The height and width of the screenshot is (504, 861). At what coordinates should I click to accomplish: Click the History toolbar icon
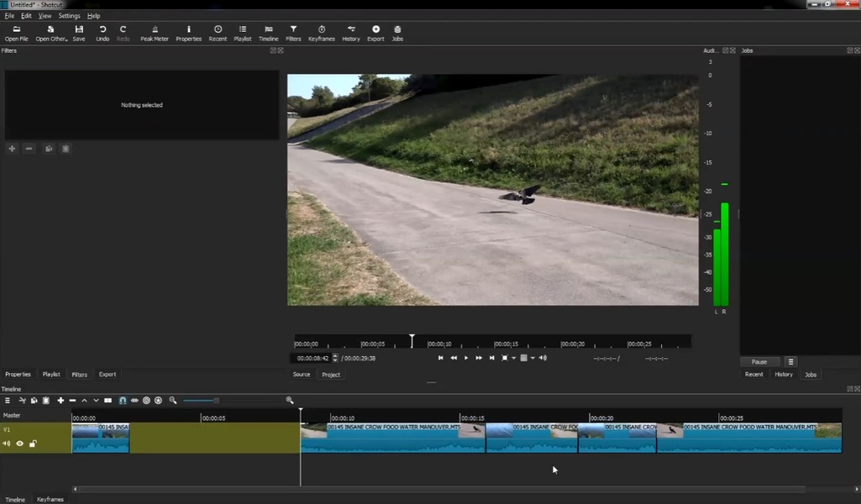(351, 33)
